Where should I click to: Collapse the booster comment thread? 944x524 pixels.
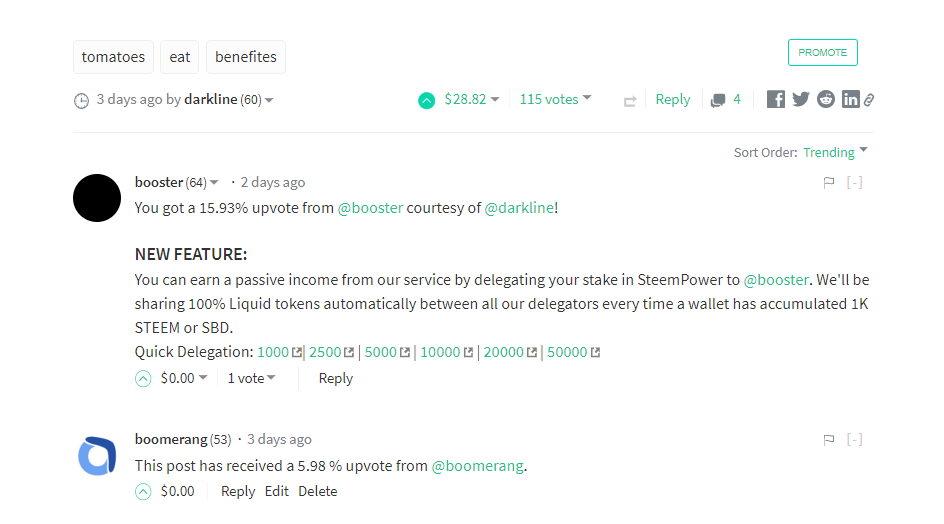coord(855,182)
